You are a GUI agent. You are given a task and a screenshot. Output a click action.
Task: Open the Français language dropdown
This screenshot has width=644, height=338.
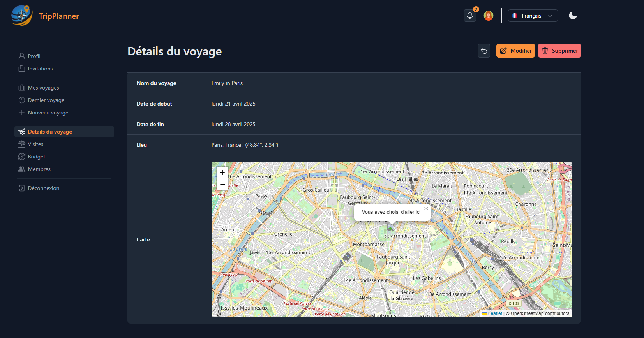pyautogui.click(x=533, y=16)
